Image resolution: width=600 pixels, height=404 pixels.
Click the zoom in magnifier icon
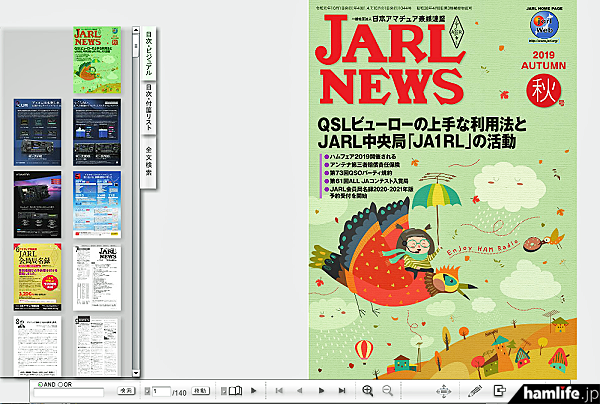pyautogui.click(x=367, y=391)
